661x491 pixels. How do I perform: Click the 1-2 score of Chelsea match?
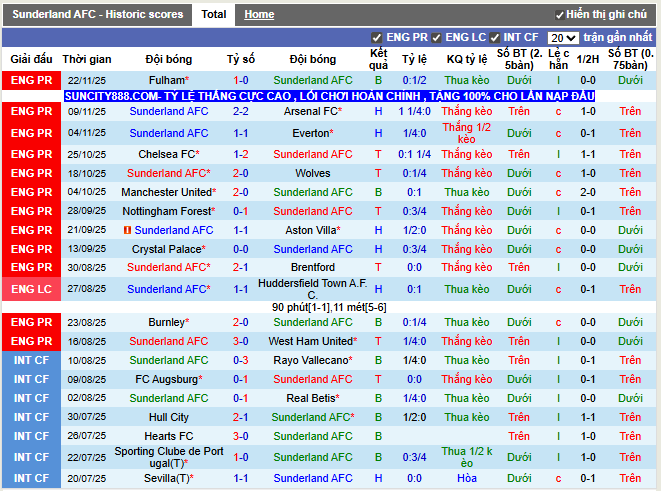[241, 154]
